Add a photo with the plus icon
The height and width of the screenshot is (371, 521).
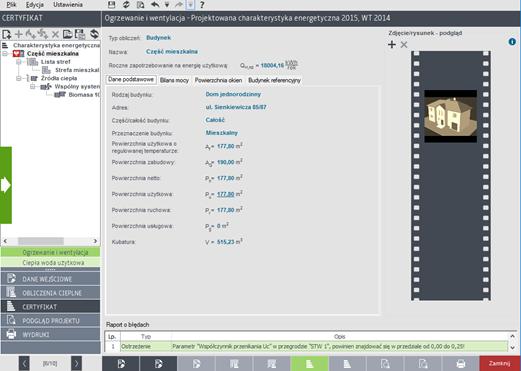tap(392, 44)
